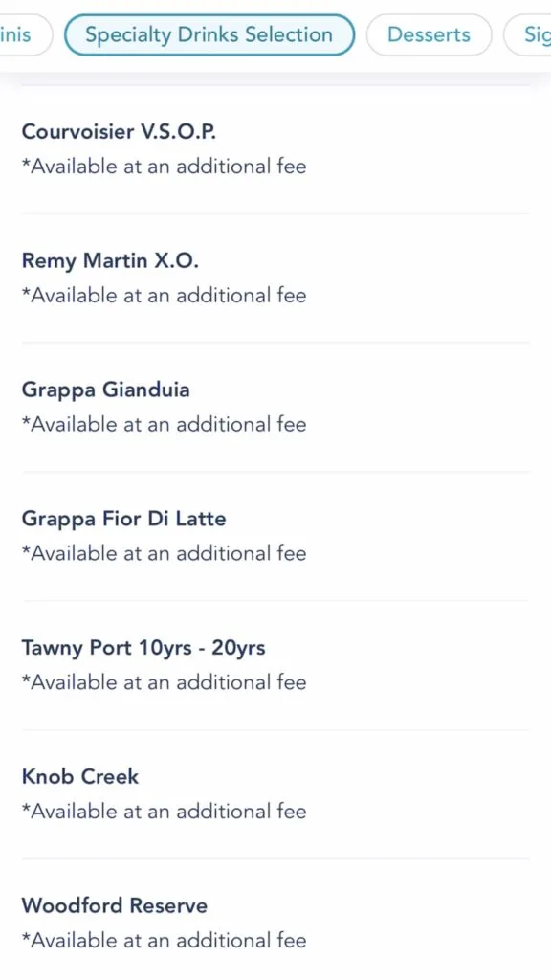
Task: Select the Knob Creek drink entry
Action: click(275, 793)
